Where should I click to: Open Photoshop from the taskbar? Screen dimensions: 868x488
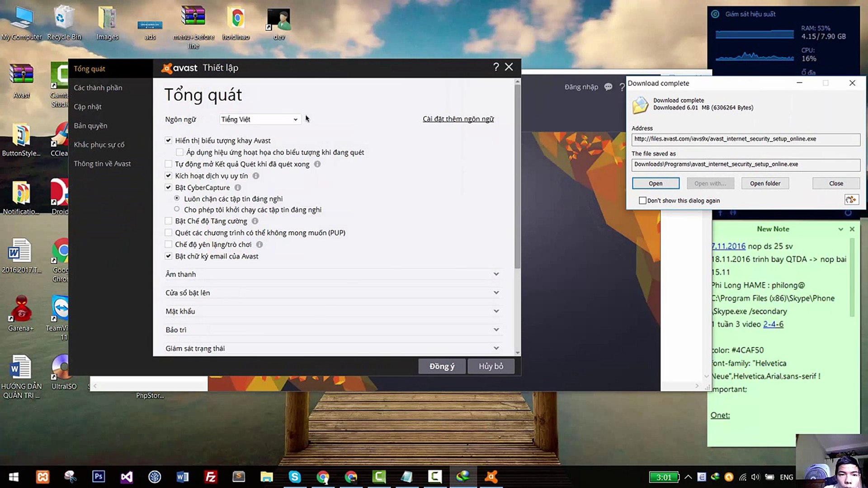pos(99,477)
